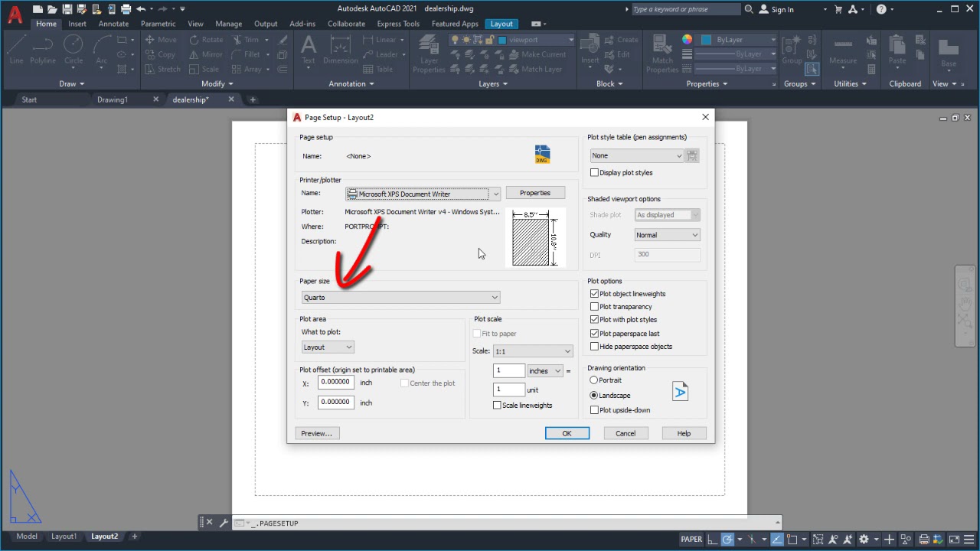The width and height of the screenshot is (980, 551).
Task: Open Layer Properties manager
Action: (429, 54)
